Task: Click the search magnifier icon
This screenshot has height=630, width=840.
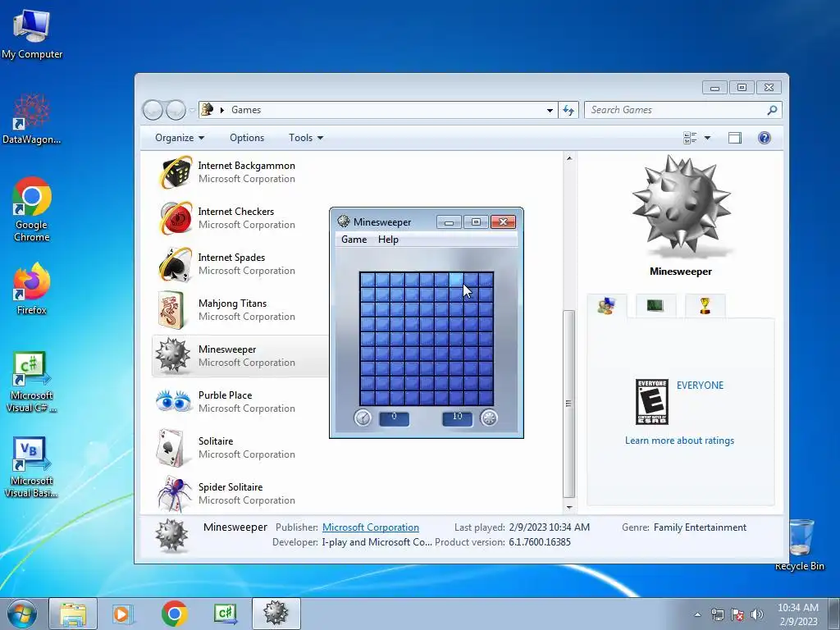Action: coord(772,110)
